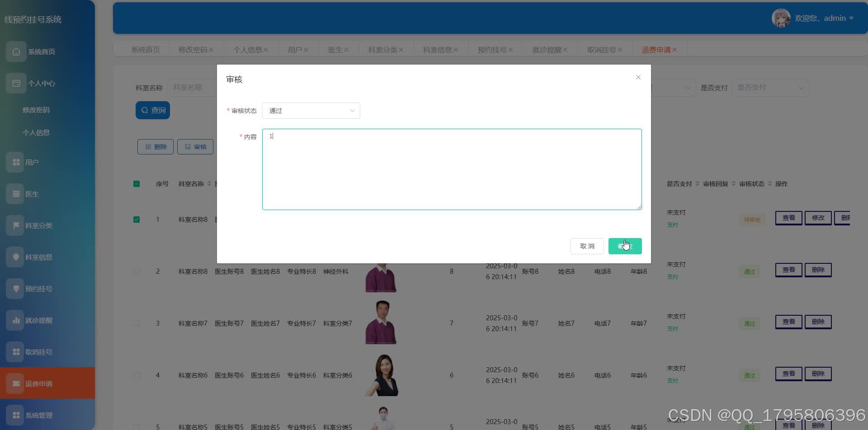
Task: Open 个人信息 in the sidebar
Action: [x=36, y=132]
